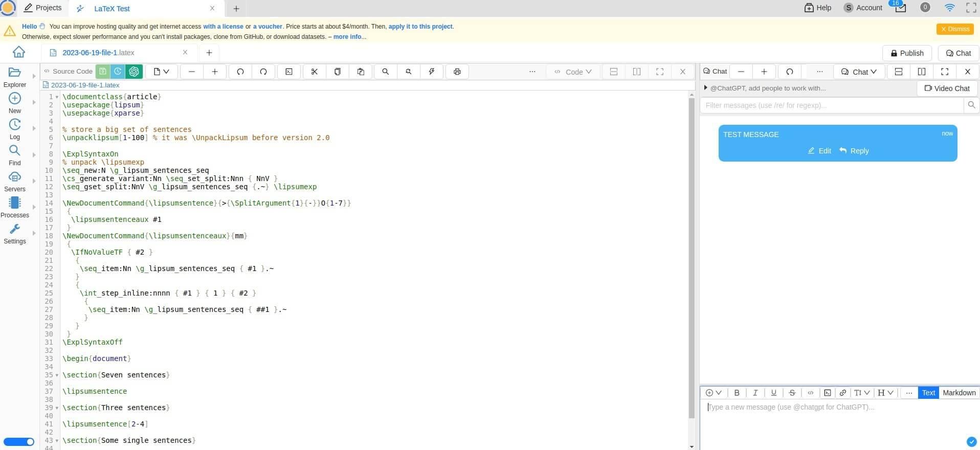Open the Help menu
980x450 pixels.
click(818, 8)
